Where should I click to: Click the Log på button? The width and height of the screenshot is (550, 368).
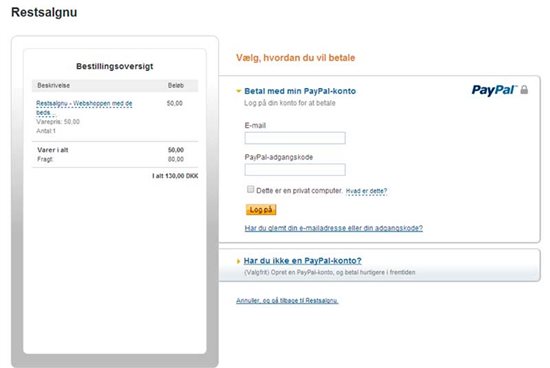click(x=261, y=210)
